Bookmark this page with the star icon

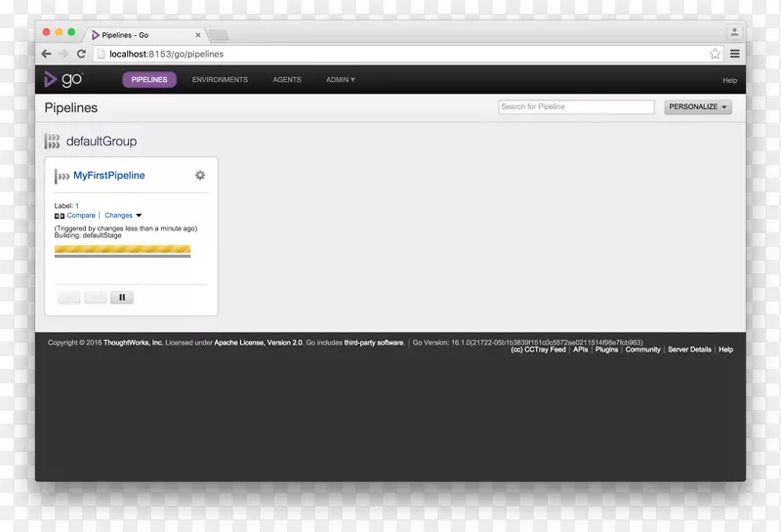(x=715, y=54)
